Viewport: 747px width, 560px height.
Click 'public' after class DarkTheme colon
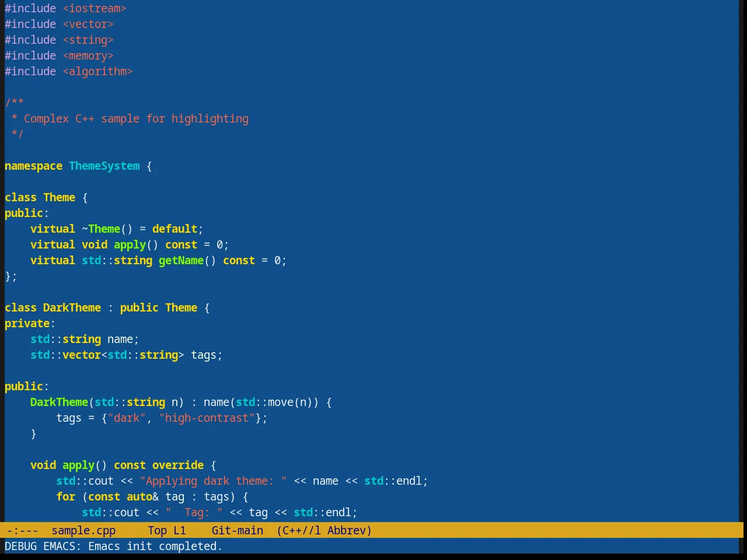click(139, 307)
